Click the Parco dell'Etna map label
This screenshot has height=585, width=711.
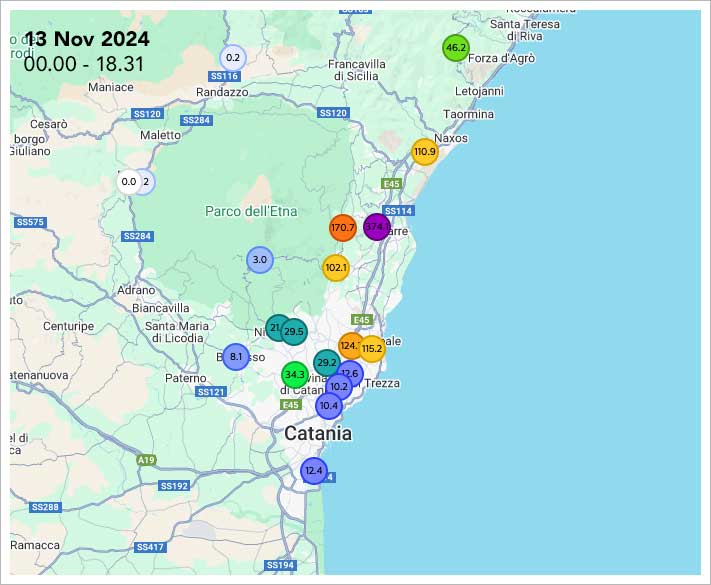pos(245,211)
